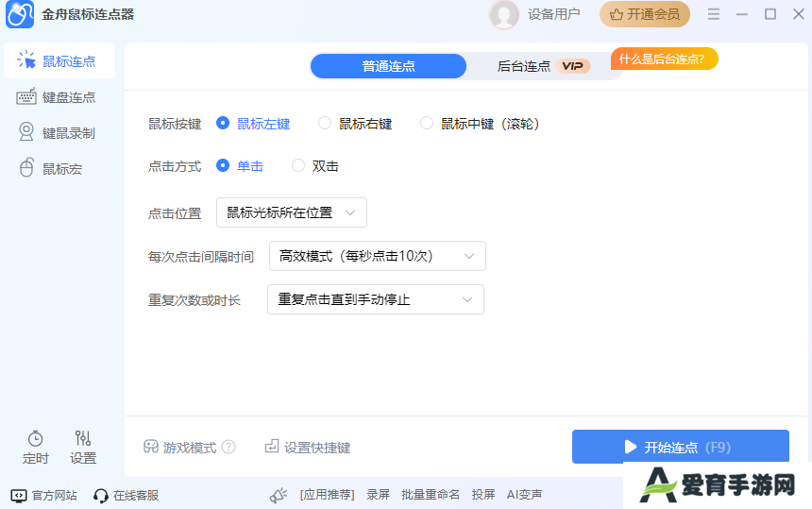Switch to the 普通连点 tab
Viewport: 812px width, 509px height.
point(388,66)
